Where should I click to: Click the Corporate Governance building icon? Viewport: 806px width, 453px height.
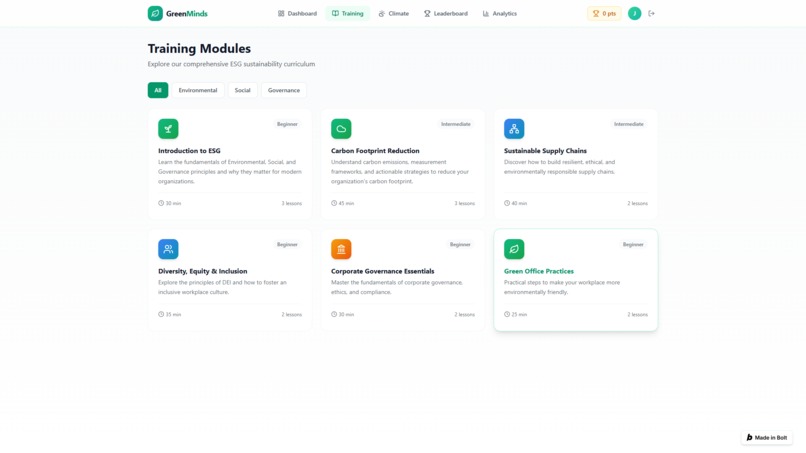[x=341, y=249]
